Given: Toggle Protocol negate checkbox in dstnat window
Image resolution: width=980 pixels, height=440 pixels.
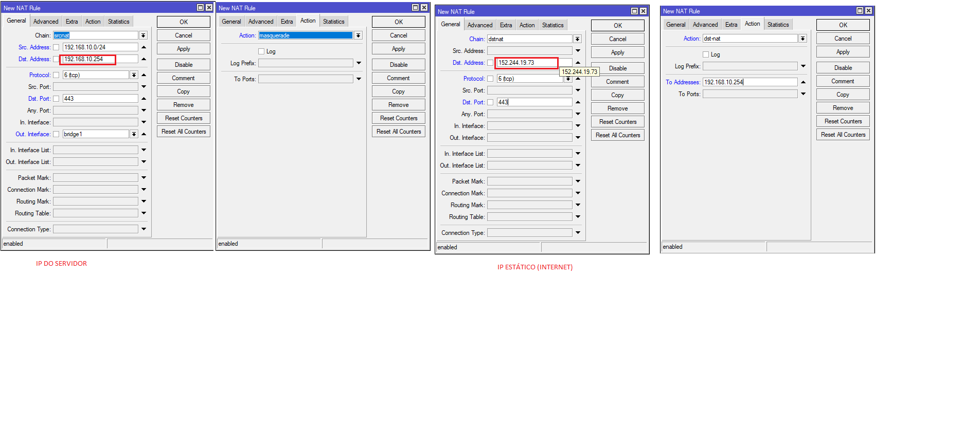Looking at the screenshot, I should click(x=490, y=79).
